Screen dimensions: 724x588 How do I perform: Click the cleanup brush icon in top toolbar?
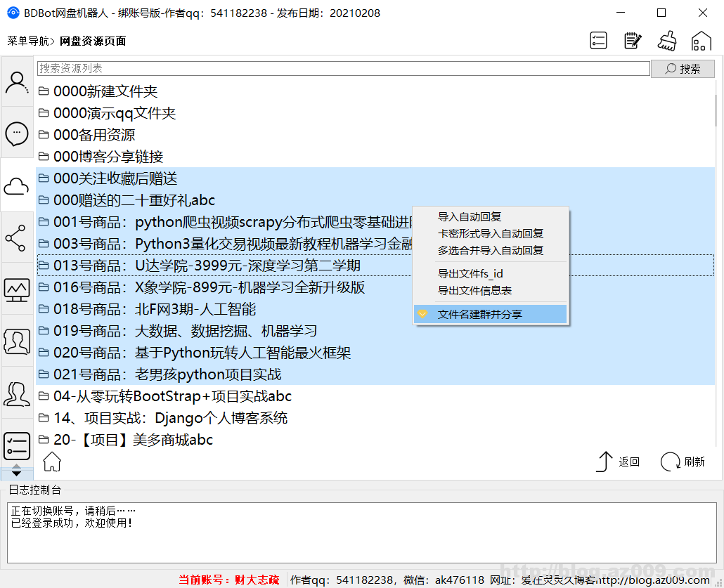pos(667,40)
